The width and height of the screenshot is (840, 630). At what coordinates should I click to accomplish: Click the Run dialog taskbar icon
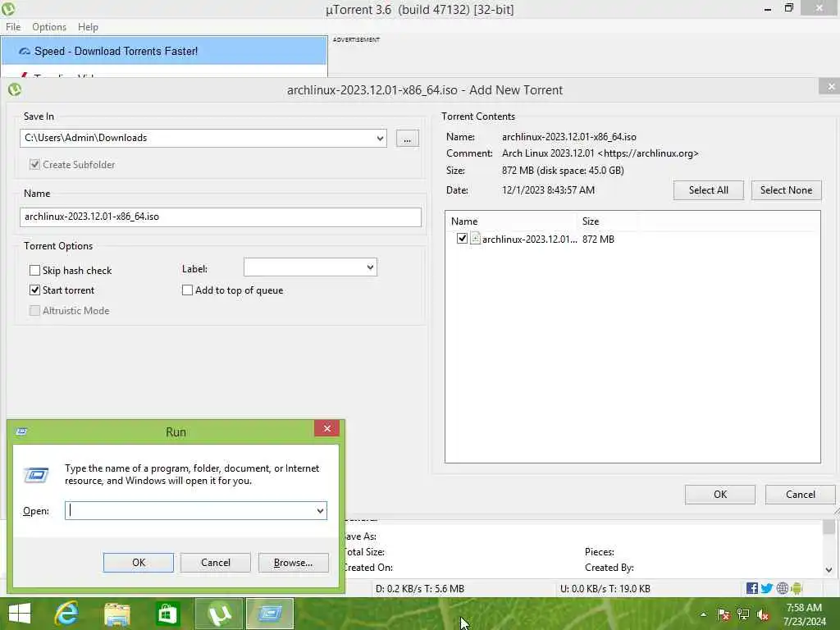(x=269, y=614)
